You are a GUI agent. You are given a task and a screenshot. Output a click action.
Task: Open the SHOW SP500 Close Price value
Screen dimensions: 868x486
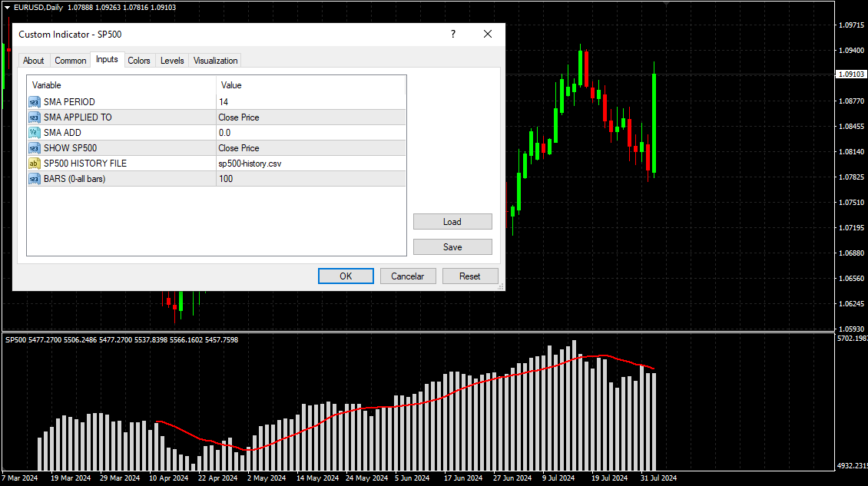310,148
